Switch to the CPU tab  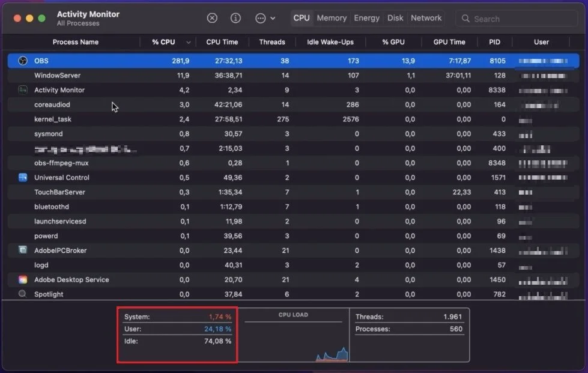[x=302, y=18]
